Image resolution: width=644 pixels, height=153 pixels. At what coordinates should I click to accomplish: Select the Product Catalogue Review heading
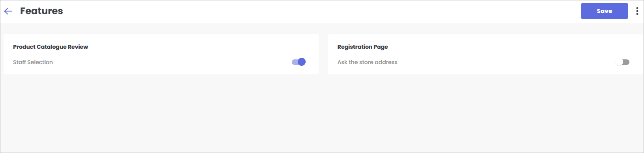[50, 47]
